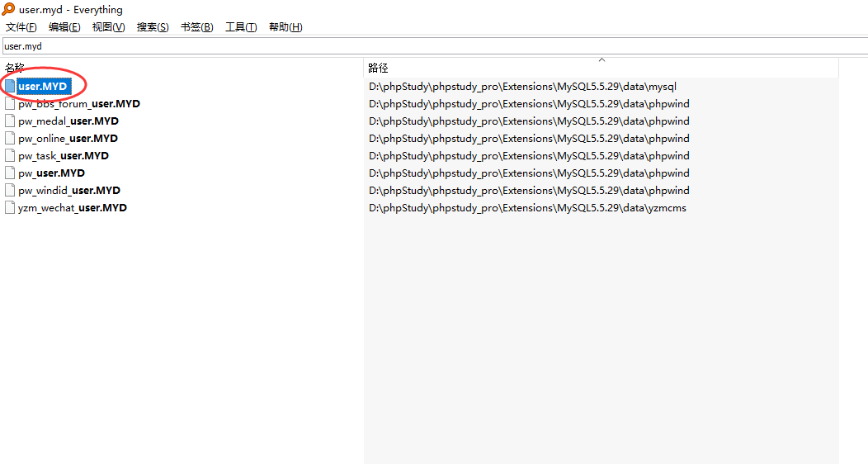Click file icon of pw_bbs_forum_user.MYD
The height and width of the screenshot is (464, 868).
(x=10, y=103)
